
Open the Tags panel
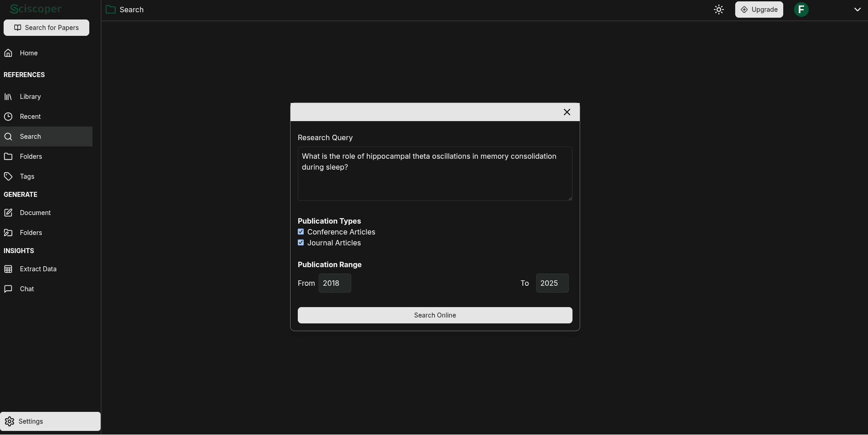(x=26, y=176)
